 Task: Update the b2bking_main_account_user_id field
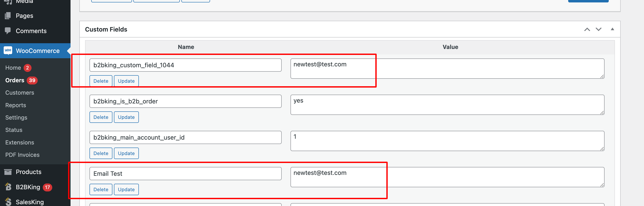pyautogui.click(x=126, y=153)
